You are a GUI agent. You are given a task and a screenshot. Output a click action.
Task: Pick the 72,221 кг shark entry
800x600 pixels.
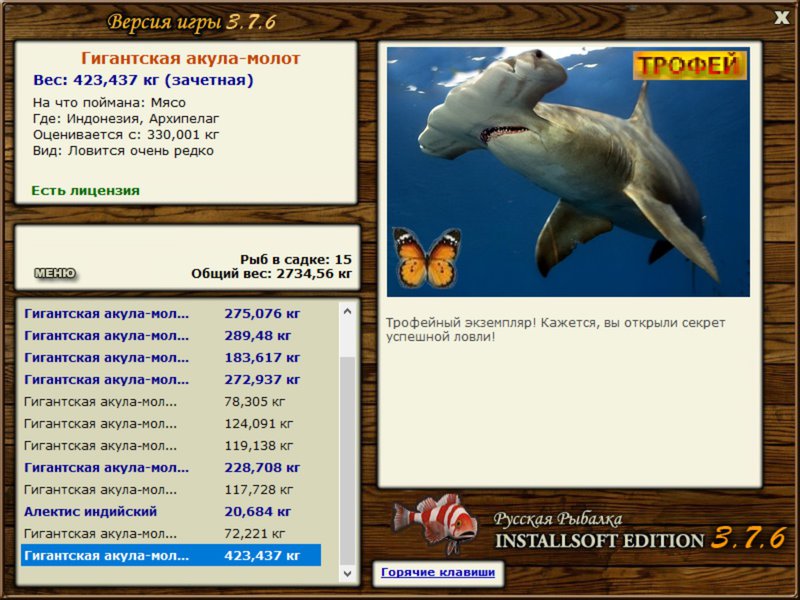tap(171, 533)
